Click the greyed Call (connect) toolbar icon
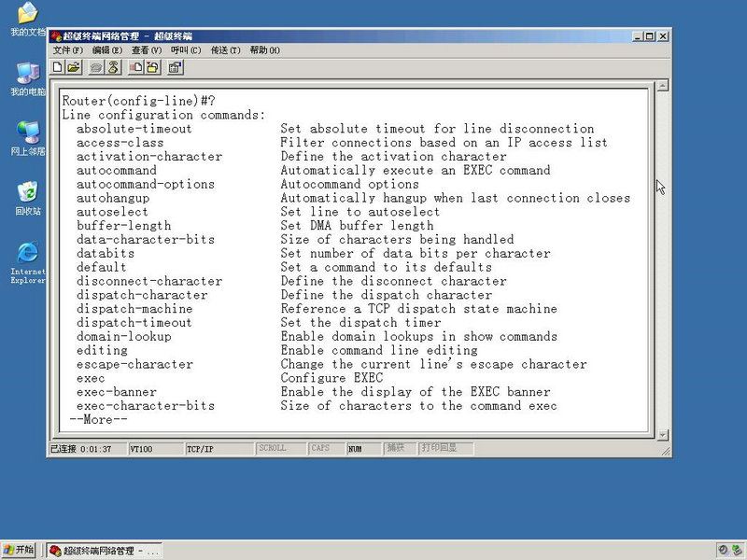 tap(97, 67)
